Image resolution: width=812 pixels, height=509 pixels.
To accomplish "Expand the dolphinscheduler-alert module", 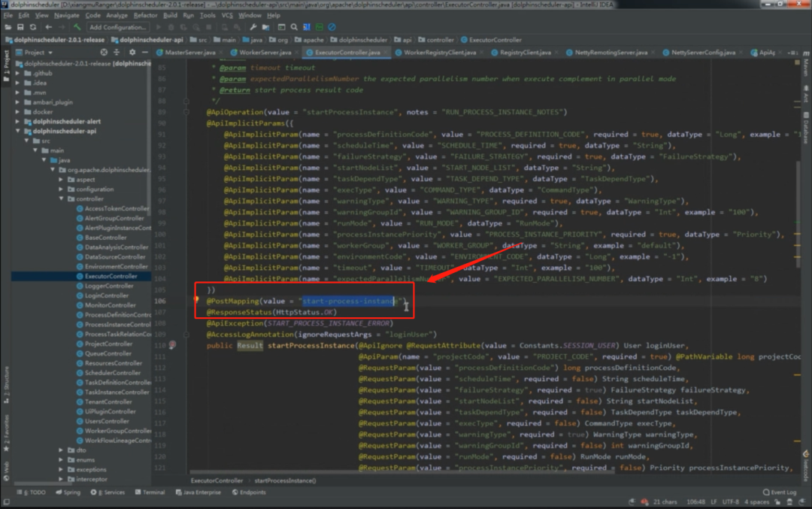I will (x=18, y=121).
